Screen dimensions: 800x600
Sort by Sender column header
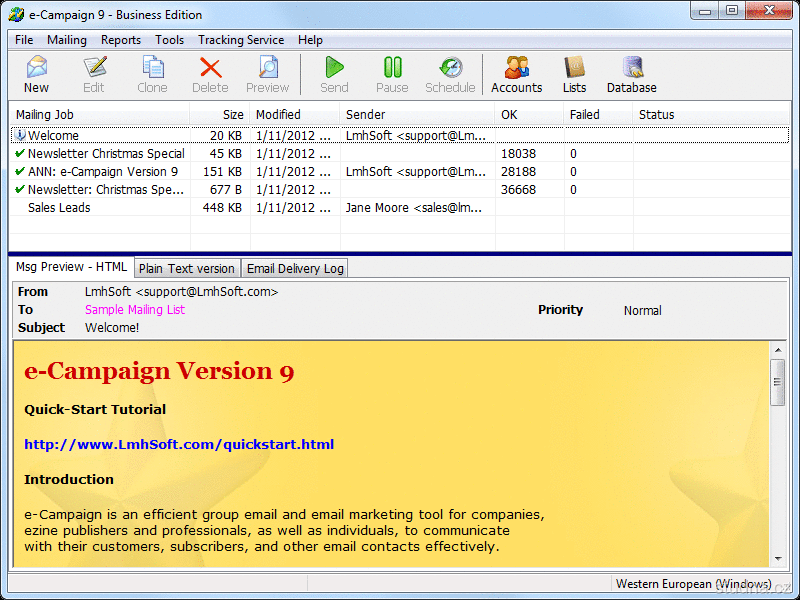417,115
